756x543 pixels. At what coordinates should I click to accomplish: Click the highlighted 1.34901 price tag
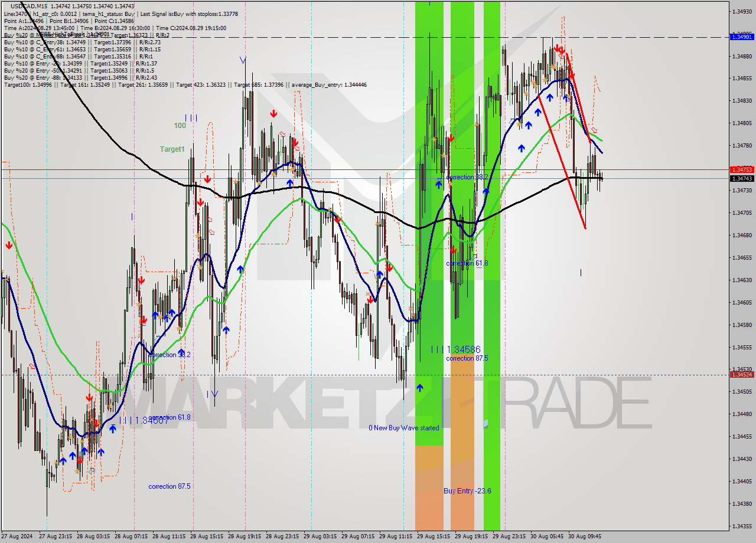742,37
